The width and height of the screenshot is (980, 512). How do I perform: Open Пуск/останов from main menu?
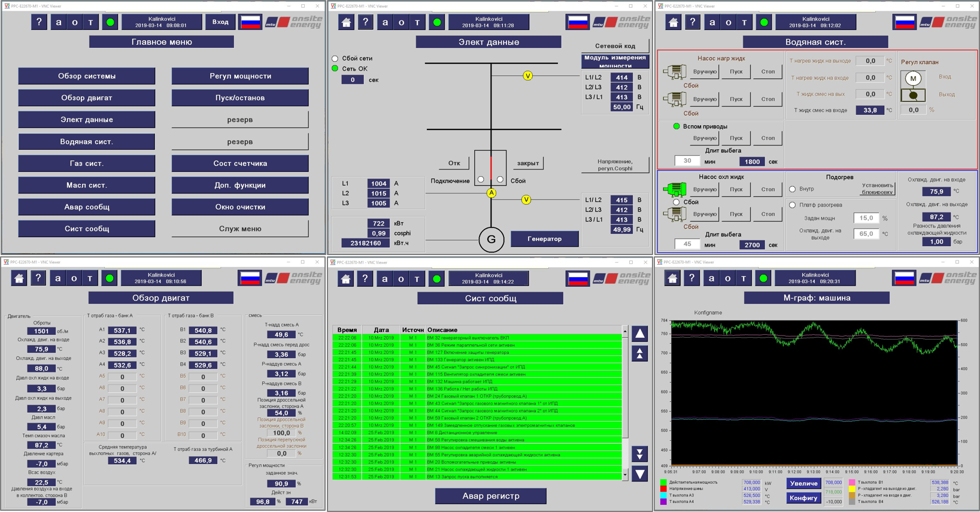pyautogui.click(x=240, y=98)
